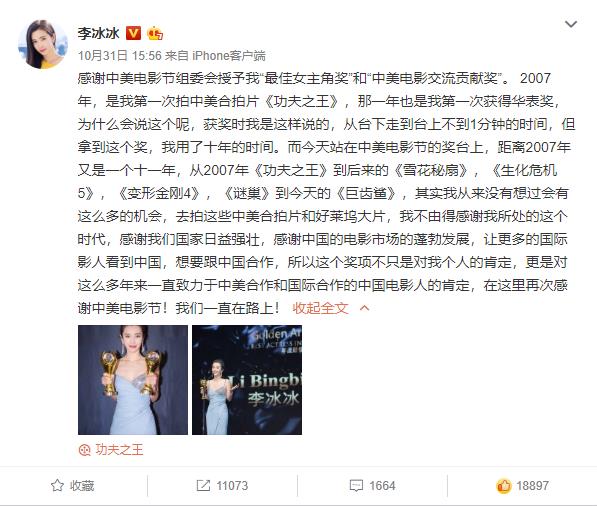Click the repost share icon
Image resolution: width=597 pixels, height=506 pixels.
(203, 485)
